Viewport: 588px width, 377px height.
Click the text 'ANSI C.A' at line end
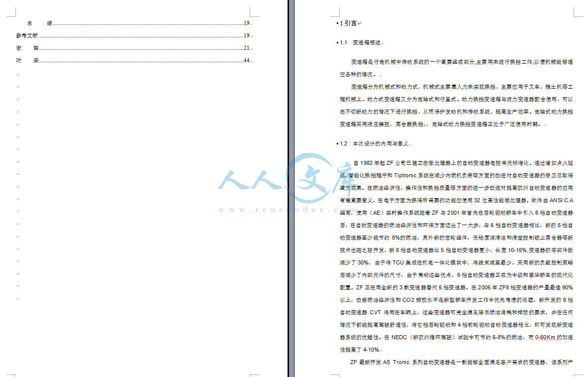pyautogui.click(x=561, y=200)
